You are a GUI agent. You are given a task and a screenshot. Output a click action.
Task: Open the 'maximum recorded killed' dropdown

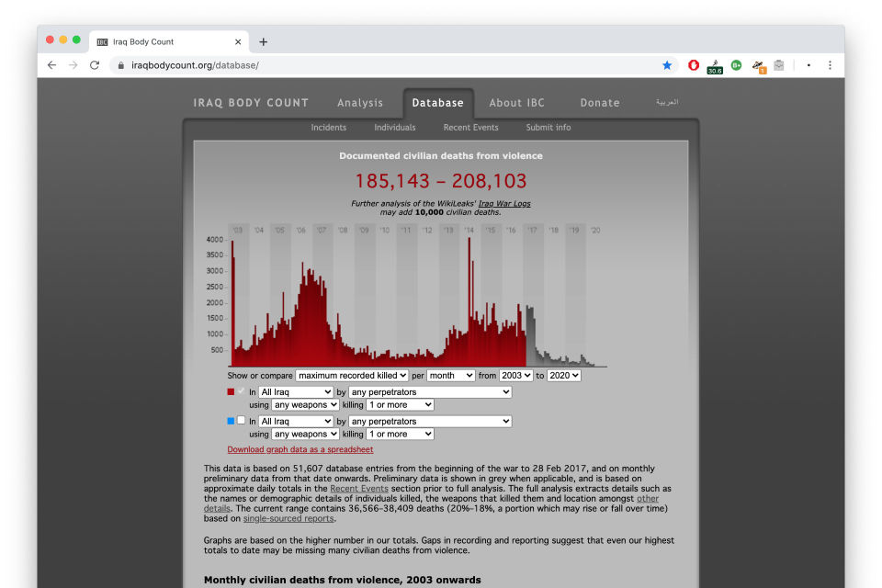(352, 376)
